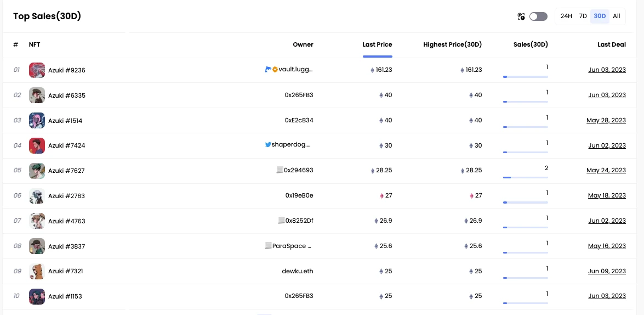Click the gray icon before ParaSpace owner
644x315 pixels.
[x=268, y=246]
